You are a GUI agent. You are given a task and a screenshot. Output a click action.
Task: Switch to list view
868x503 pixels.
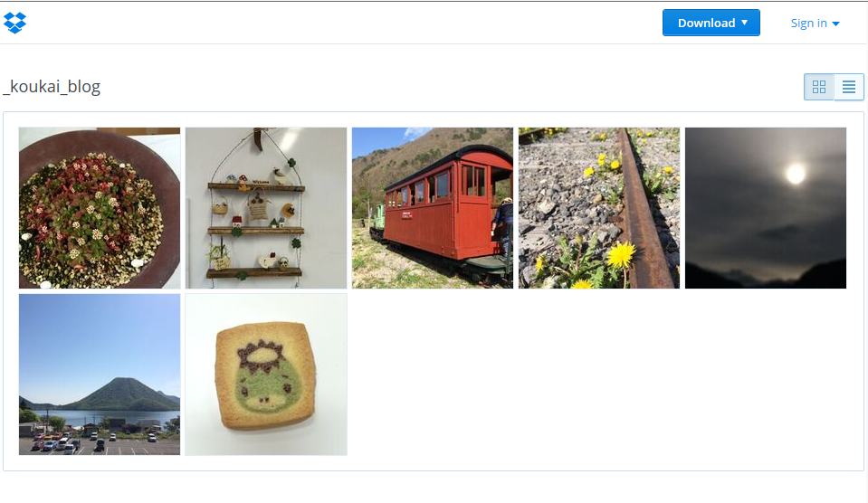pos(849,87)
